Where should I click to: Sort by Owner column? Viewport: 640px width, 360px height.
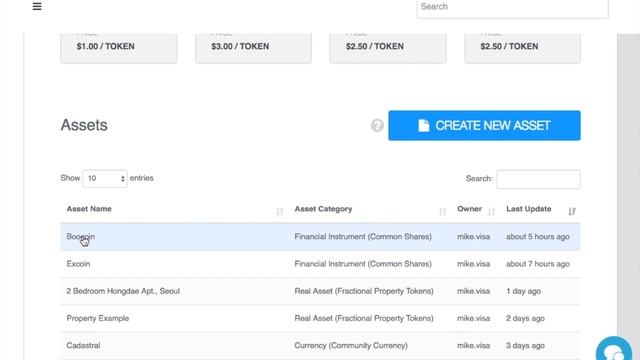(x=476, y=209)
